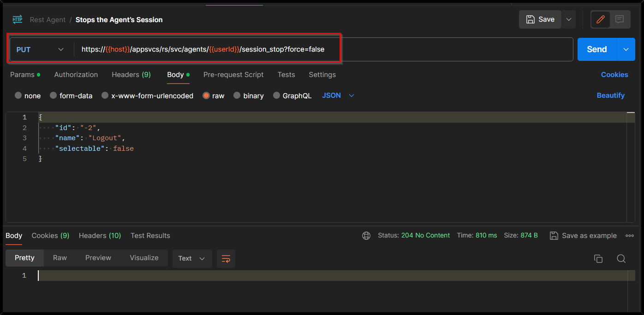Image resolution: width=644 pixels, height=315 pixels.
Task: Click Save as example text
Action: pyautogui.click(x=589, y=236)
